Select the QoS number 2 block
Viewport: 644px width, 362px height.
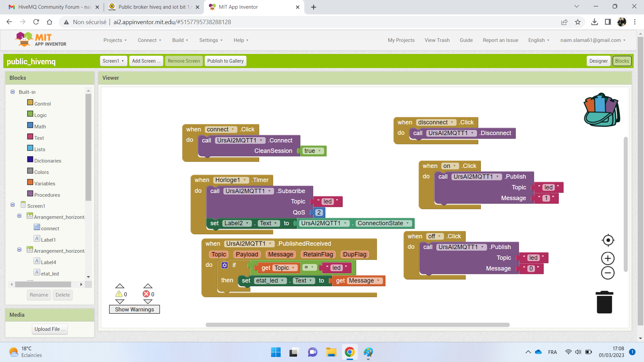point(319,213)
